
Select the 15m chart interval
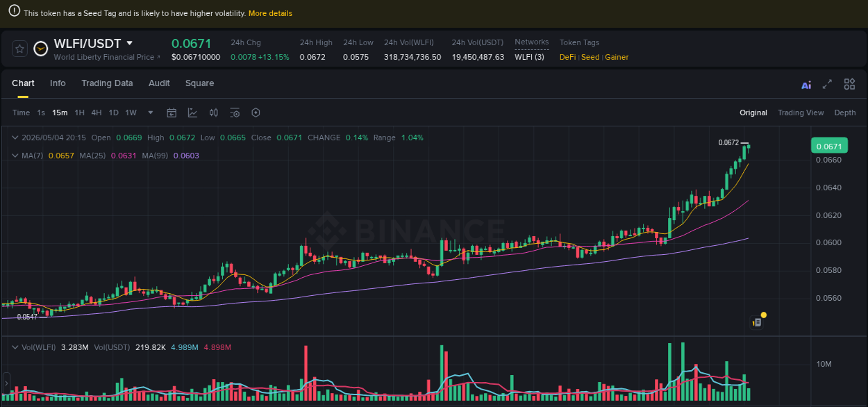60,113
